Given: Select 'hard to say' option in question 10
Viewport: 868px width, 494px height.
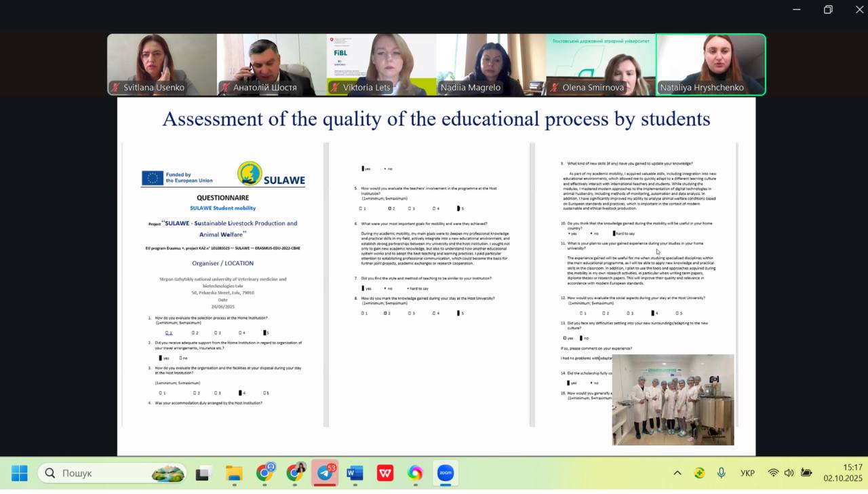Looking at the screenshot, I should 614,233.
